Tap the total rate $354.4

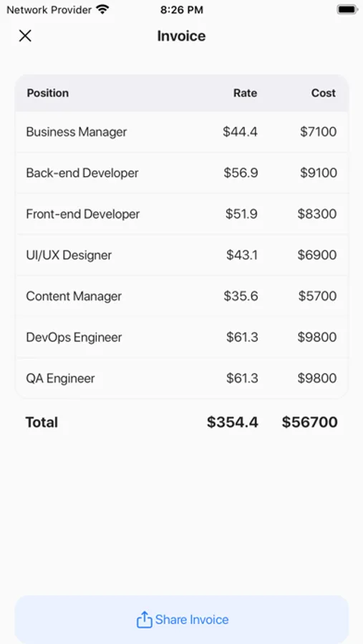232,422
